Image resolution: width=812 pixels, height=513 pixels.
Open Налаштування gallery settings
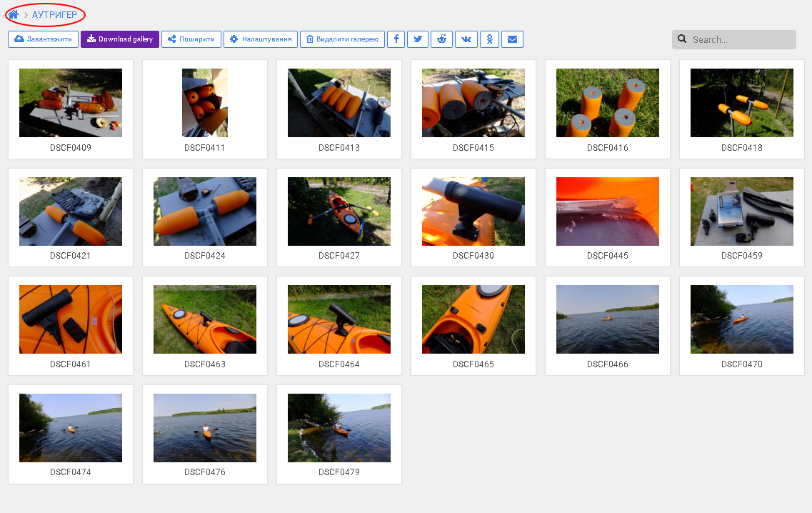coord(261,39)
